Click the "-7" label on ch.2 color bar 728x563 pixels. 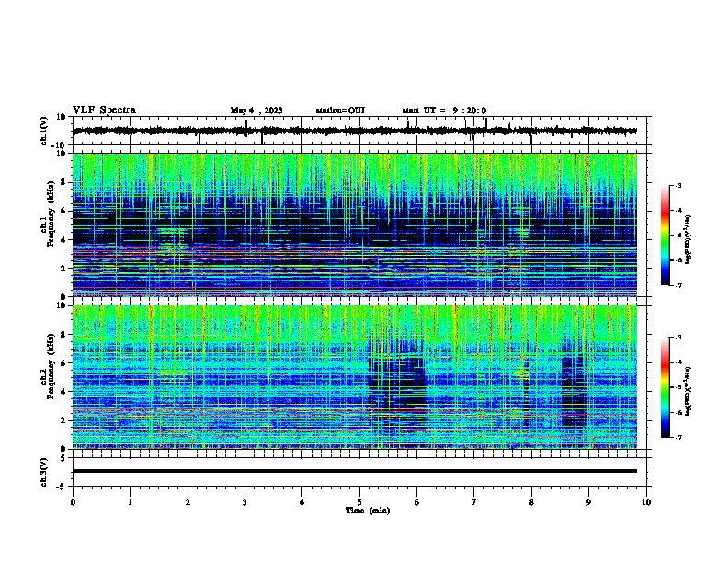(x=677, y=437)
